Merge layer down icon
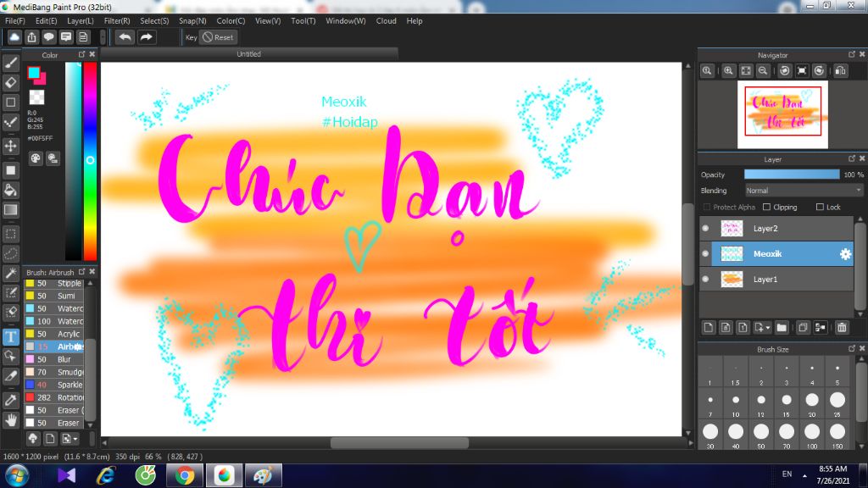Viewport: 868px width, 488px height. click(x=821, y=328)
